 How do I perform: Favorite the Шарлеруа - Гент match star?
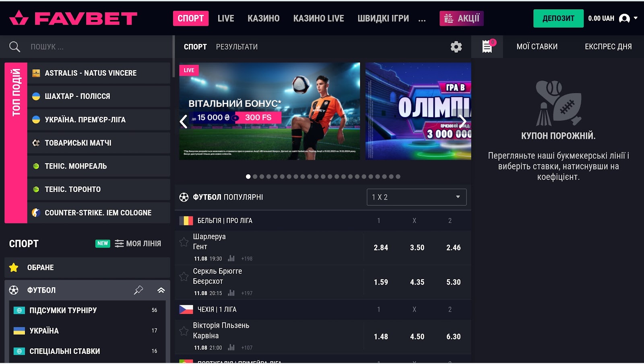point(184,242)
